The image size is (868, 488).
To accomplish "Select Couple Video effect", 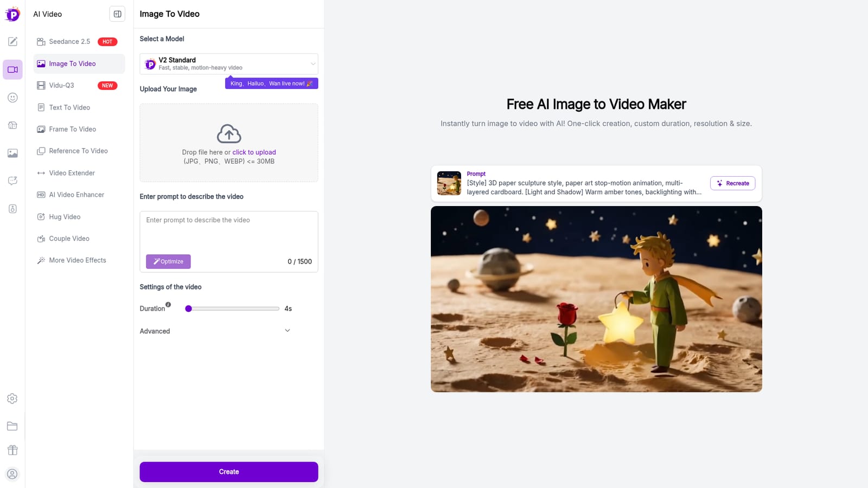I will click(79, 239).
